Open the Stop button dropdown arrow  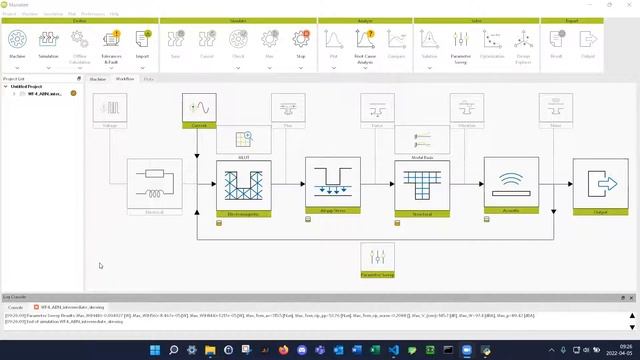[300, 68]
